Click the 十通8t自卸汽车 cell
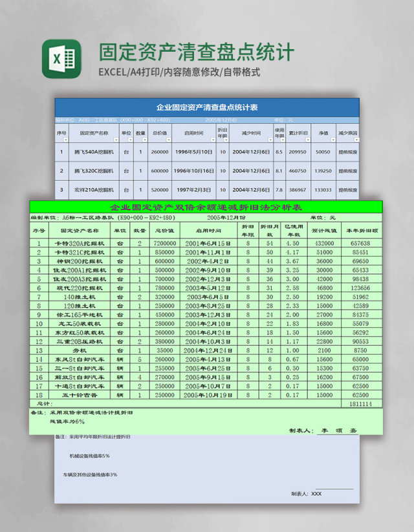The image size is (414, 532). coord(80,386)
